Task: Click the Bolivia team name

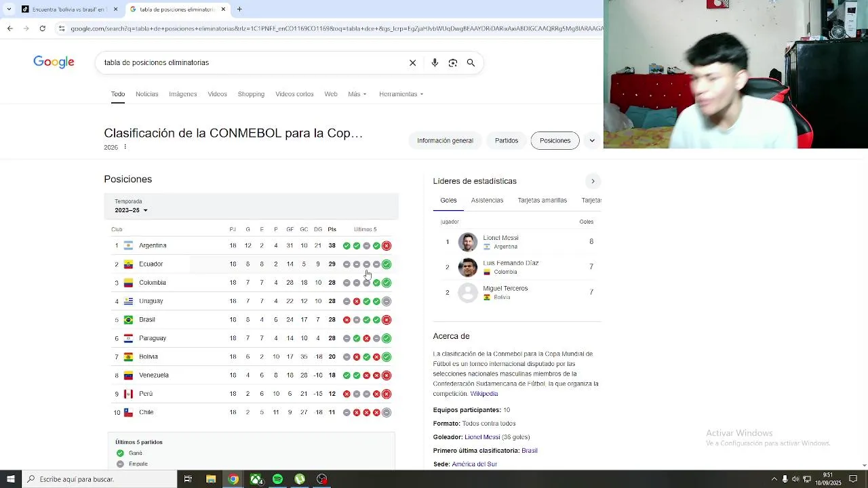Action: 149,357
